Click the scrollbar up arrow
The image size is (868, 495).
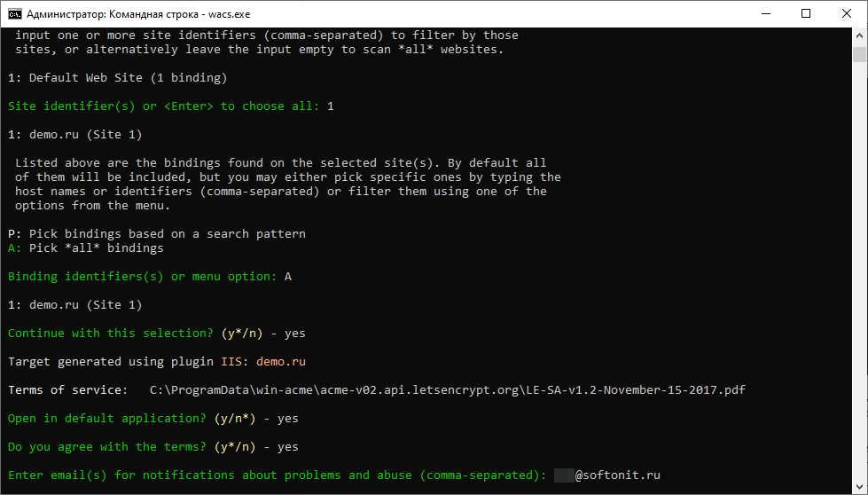[860, 35]
